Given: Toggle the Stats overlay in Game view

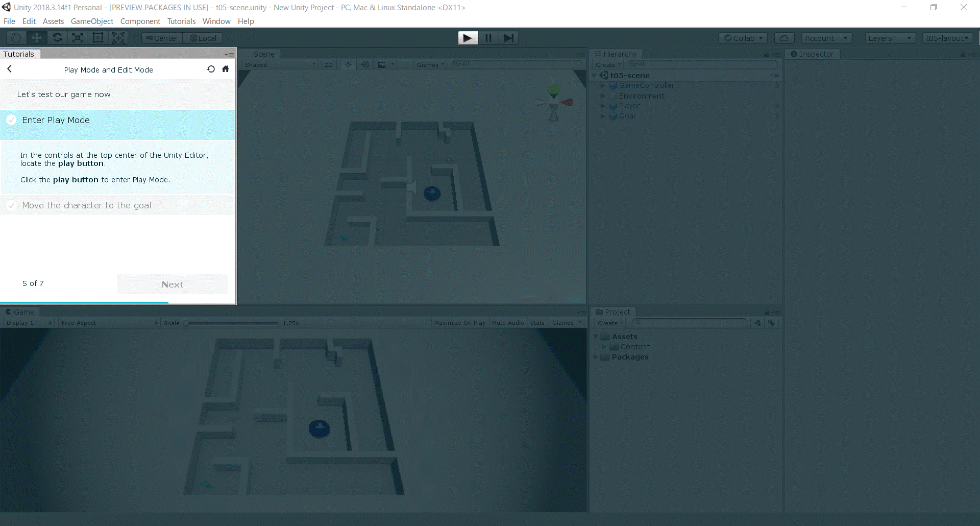Looking at the screenshot, I should click(x=537, y=323).
